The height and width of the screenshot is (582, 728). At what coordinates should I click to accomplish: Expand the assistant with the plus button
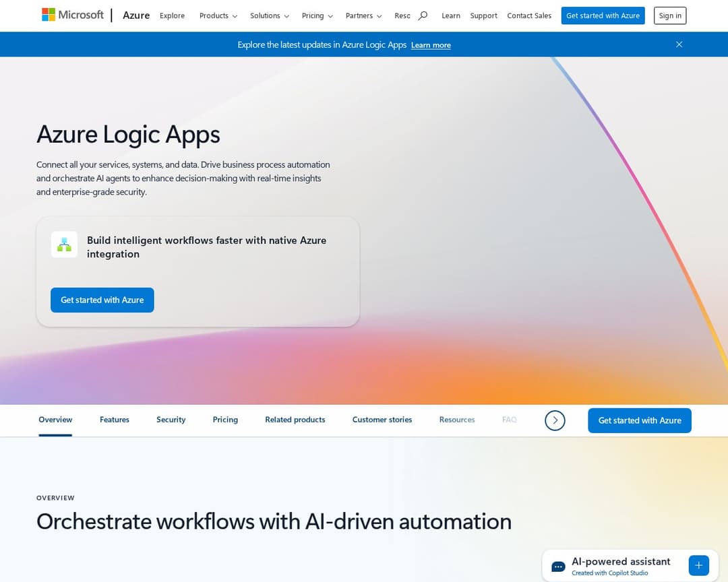(699, 565)
